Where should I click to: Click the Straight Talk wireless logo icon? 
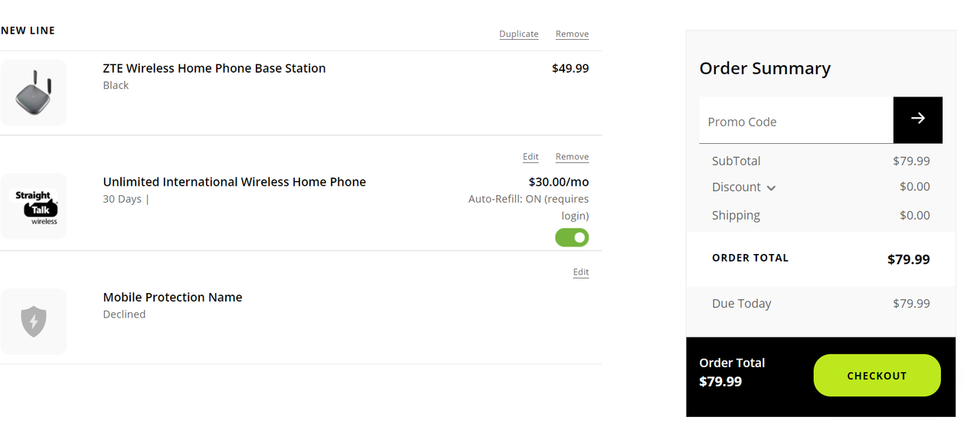(x=34, y=207)
